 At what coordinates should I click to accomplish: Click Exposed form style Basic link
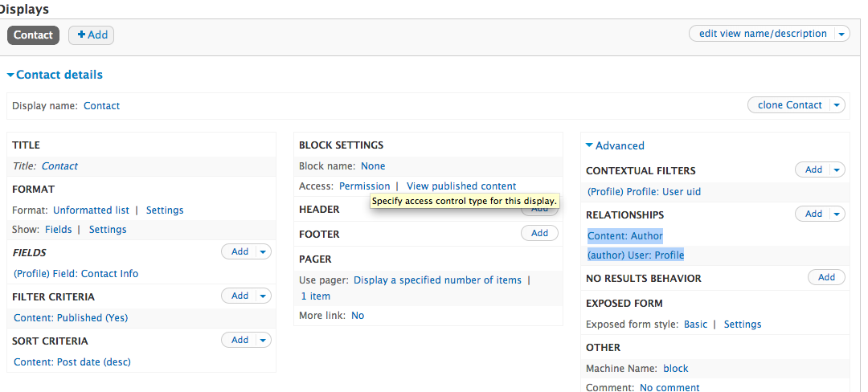(695, 325)
